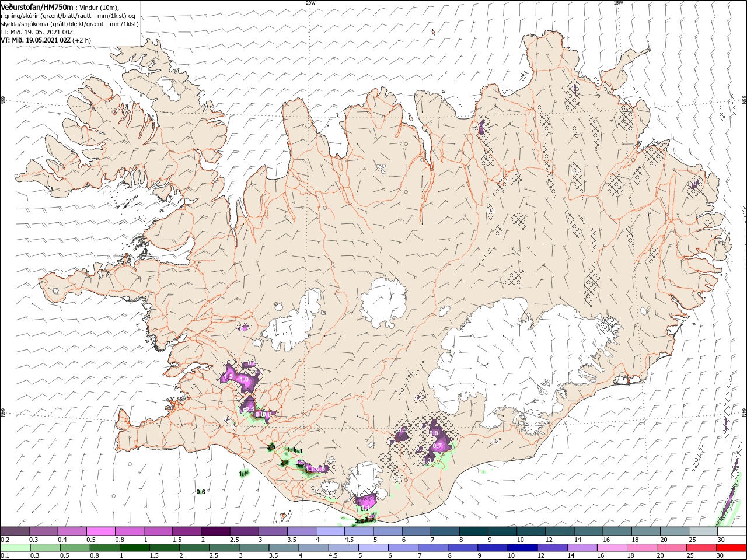This screenshot has width=747, height=560.
Task: Click the '0.1' label under lower legend
Action: (x=5, y=556)
